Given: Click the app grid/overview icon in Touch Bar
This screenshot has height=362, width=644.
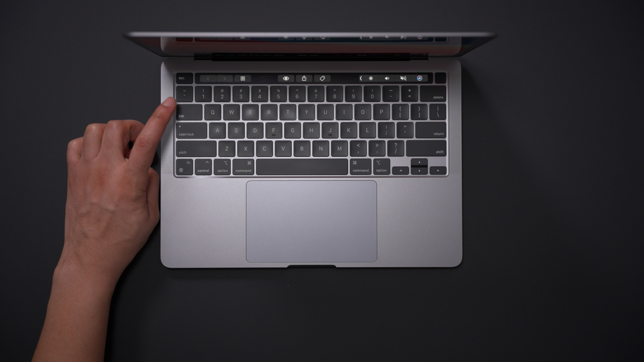Looking at the screenshot, I should pyautogui.click(x=243, y=78).
